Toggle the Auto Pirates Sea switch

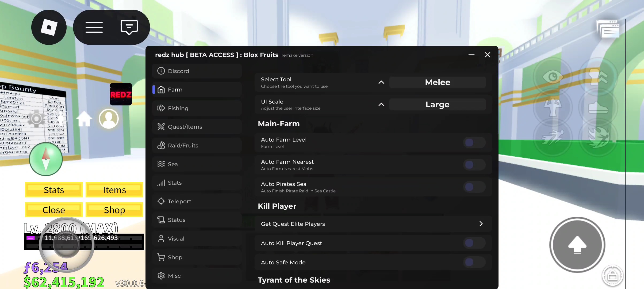[x=474, y=187]
